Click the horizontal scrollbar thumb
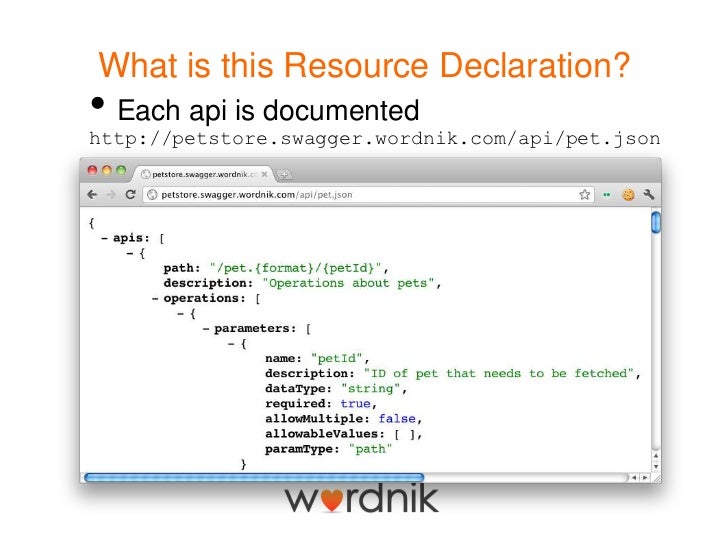This screenshot has width=728, height=547. click(254, 477)
